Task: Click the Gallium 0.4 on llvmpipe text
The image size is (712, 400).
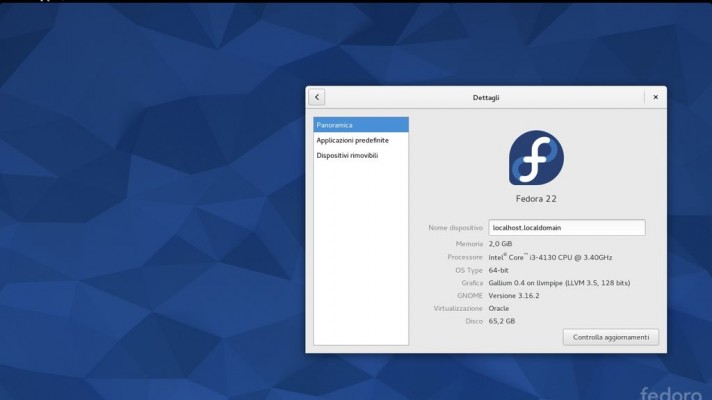Action: [x=559, y=283]
